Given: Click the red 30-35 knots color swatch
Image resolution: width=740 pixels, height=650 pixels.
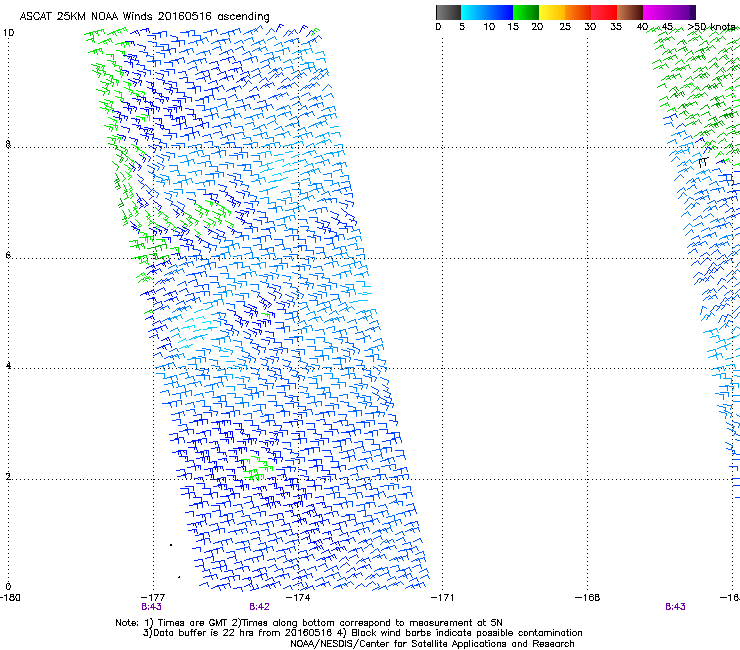Looking at the screenshot, I should coord(604,12).
